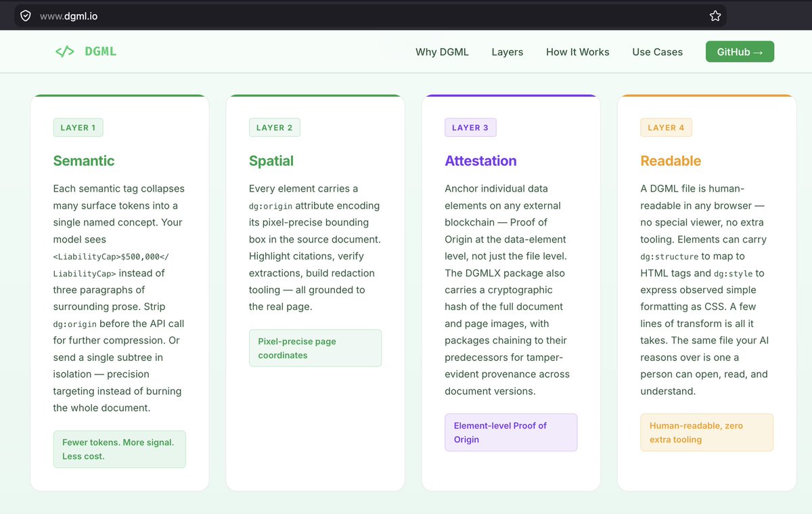
Task: Open the Use Cases nav item
Action: 658,51
